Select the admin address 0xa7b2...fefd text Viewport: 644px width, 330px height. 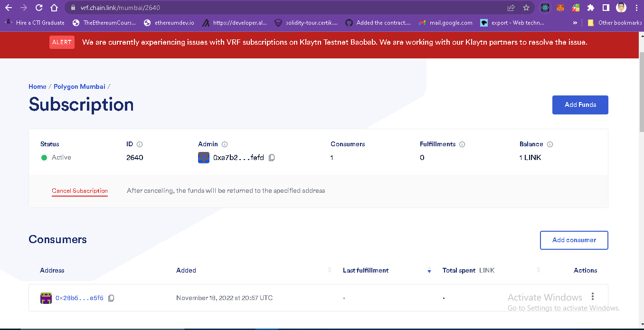(x=238, y=158)
